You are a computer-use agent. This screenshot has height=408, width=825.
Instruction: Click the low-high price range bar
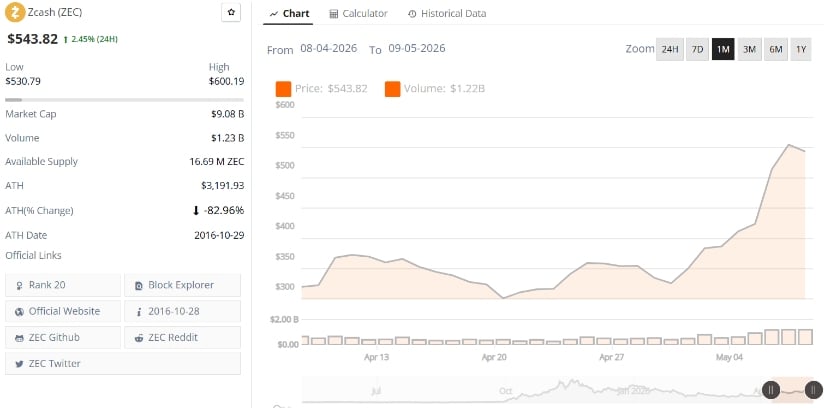pyautogui.click(x=124, y=99)
